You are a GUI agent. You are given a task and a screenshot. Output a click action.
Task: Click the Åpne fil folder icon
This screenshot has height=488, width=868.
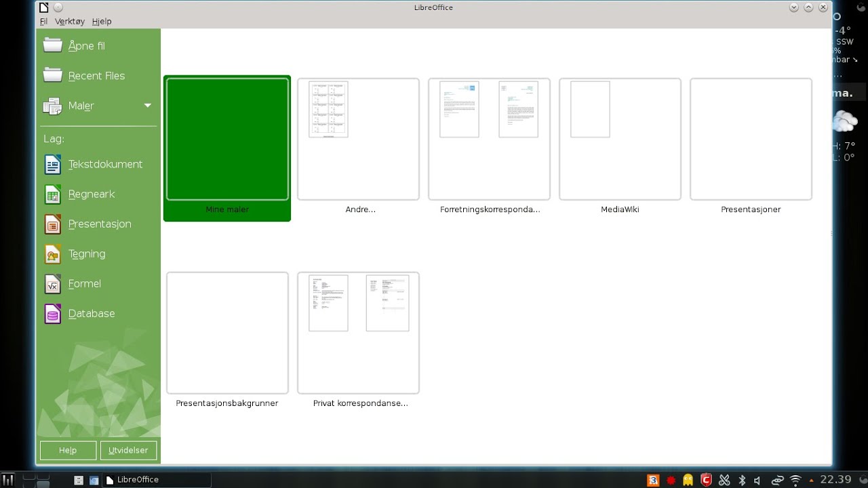(x=53, y=45)
